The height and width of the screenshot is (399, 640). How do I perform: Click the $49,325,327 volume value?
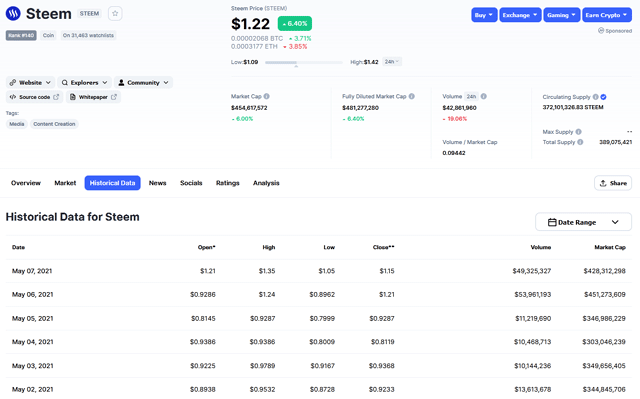(x=532, y=271)
